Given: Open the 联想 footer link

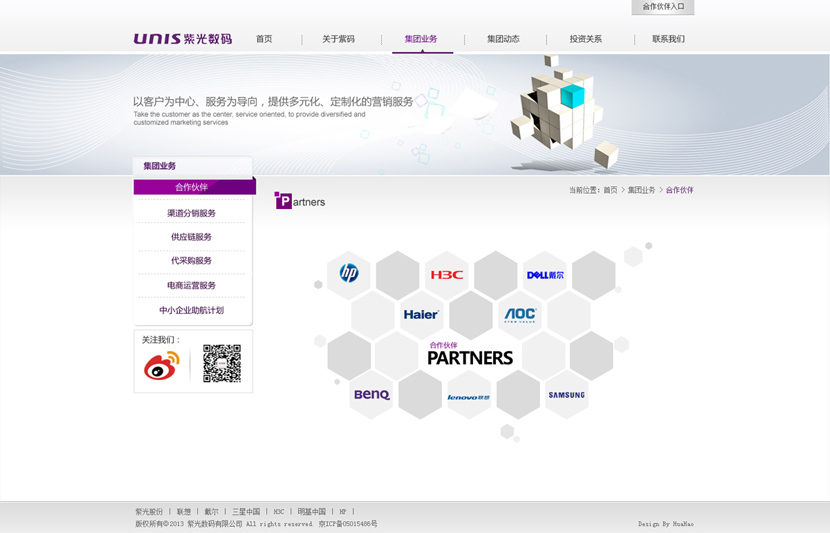Looking at the screenshot, I should coord(184,511).
